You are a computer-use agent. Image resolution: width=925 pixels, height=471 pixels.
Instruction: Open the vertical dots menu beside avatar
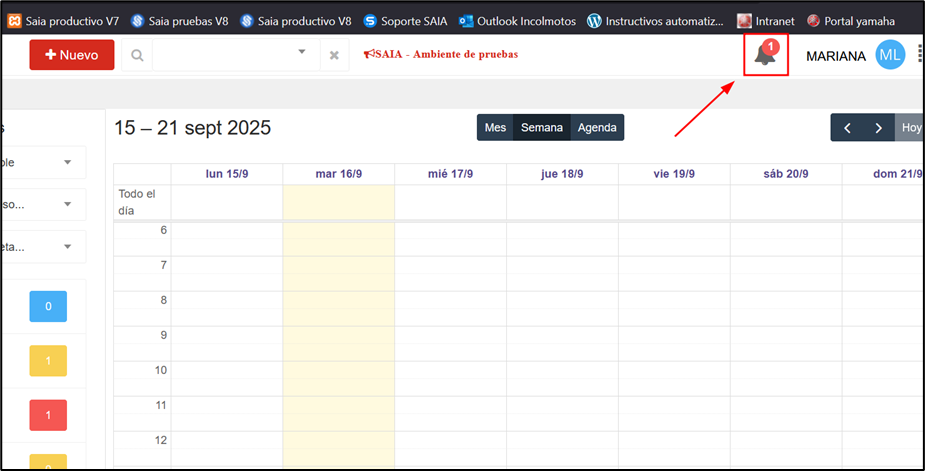pos(919,55)
